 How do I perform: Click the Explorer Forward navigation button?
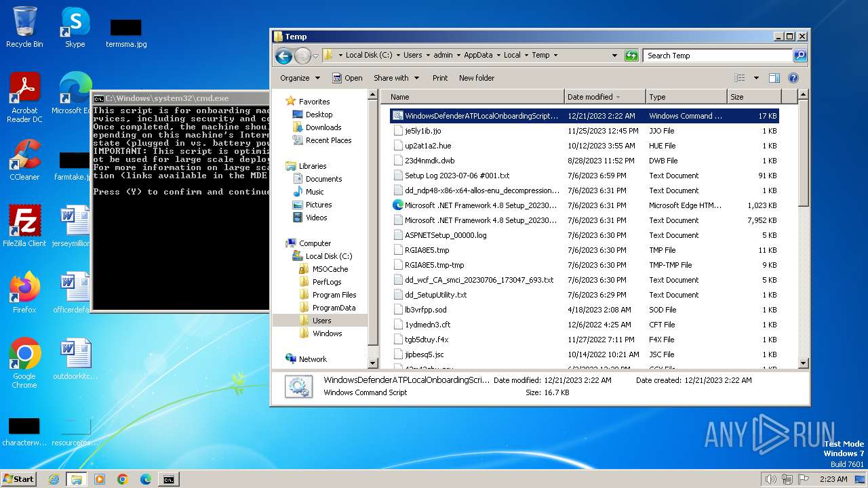[302, 56]
